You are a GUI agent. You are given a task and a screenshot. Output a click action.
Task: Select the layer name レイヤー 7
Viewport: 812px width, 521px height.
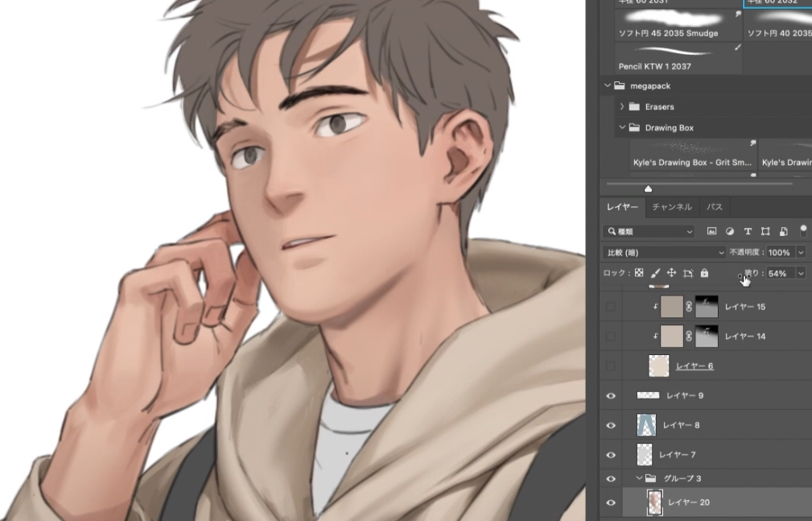[x=678, y=455]
